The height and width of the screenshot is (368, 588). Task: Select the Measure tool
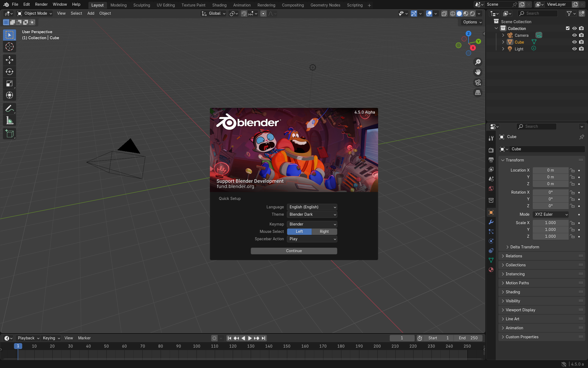point(10,120)
